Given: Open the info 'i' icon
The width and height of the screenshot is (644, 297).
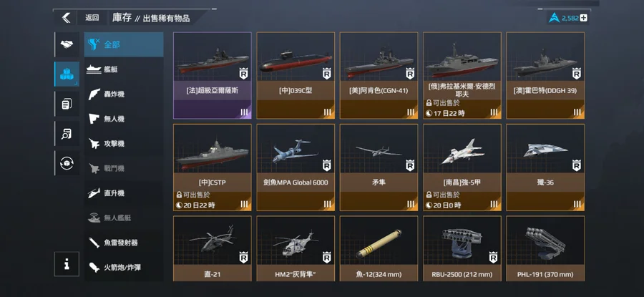Looking at the screenshot, I should (x=67, y=264).
